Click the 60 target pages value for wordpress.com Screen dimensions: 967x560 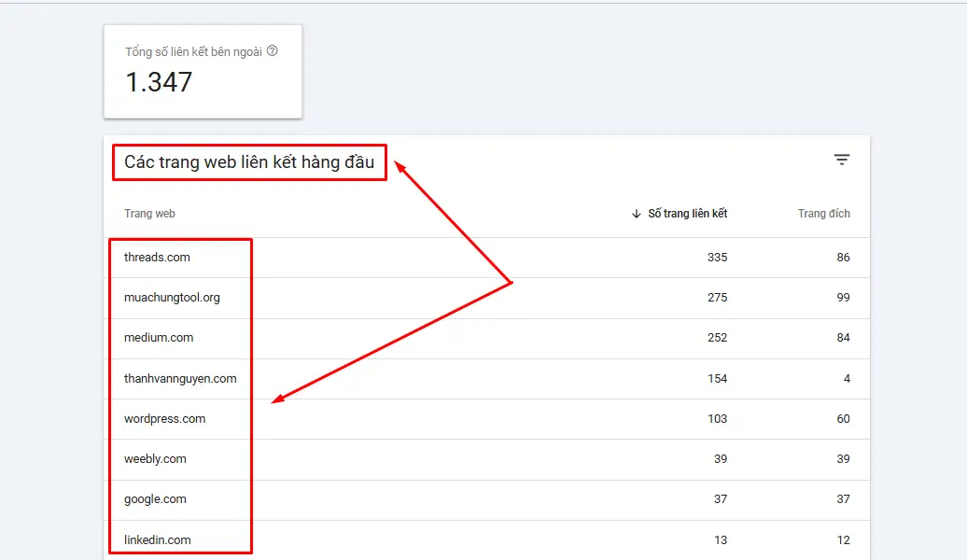click(843, 419)
